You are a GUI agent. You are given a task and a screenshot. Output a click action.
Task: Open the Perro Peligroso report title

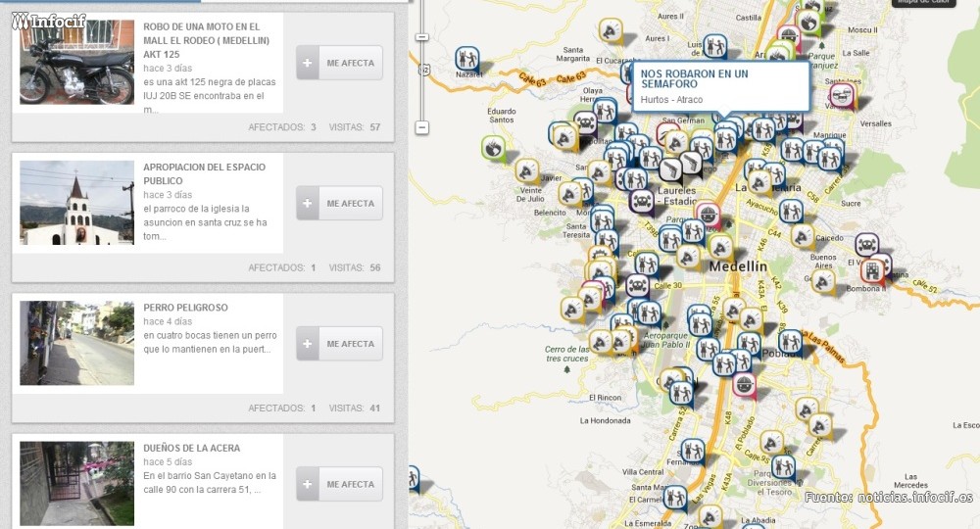point(185,308)
